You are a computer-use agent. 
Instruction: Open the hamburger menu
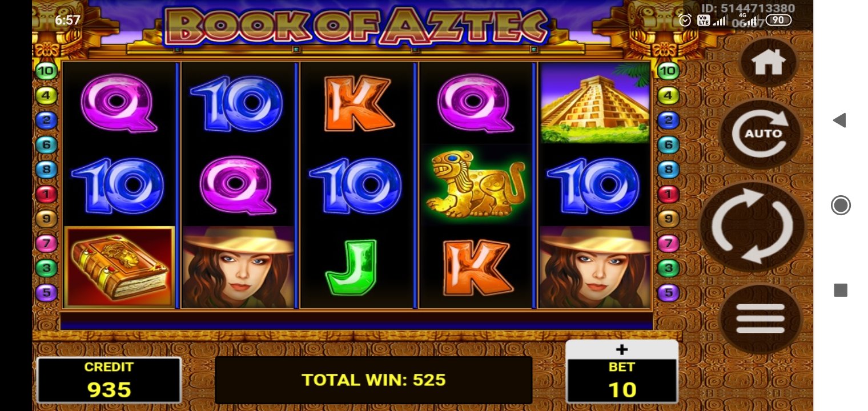tap(760, 319)
